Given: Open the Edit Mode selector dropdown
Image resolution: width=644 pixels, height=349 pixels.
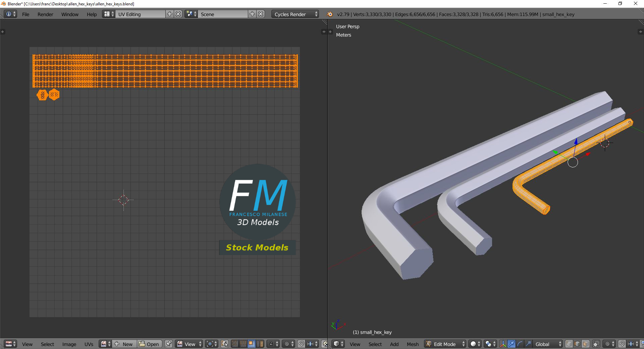Looking at the screenshot, I should pos(445,344).
